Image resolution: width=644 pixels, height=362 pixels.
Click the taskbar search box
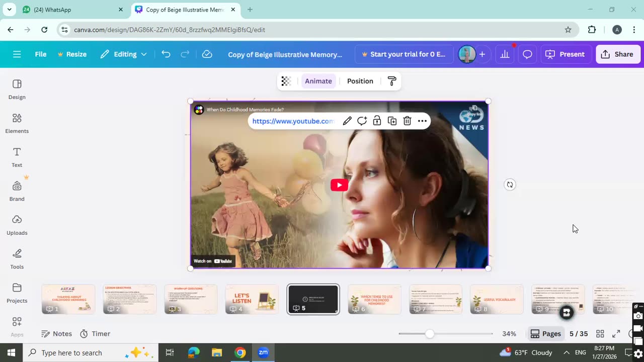coord(91,352)
